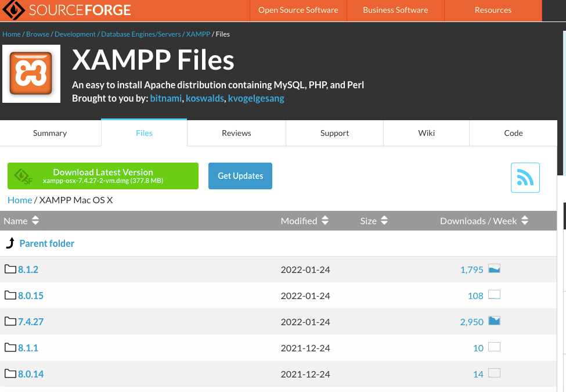Open the Resources menu
This screenshot has height=392, width=566.
tap(493, 10)
